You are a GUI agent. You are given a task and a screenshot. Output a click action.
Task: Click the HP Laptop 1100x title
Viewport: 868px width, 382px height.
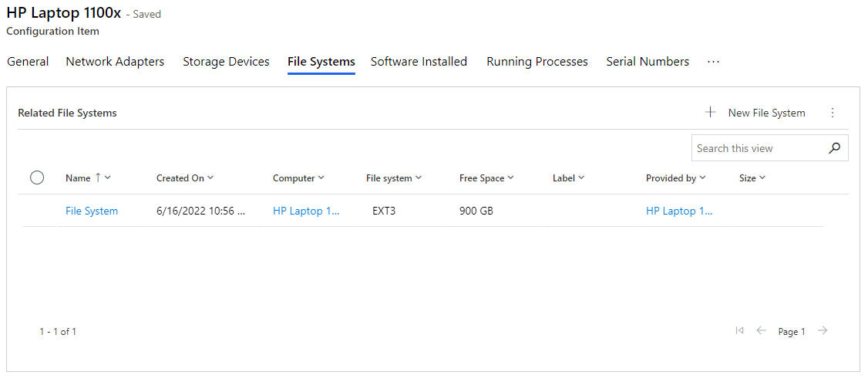[x=64, y=14]
